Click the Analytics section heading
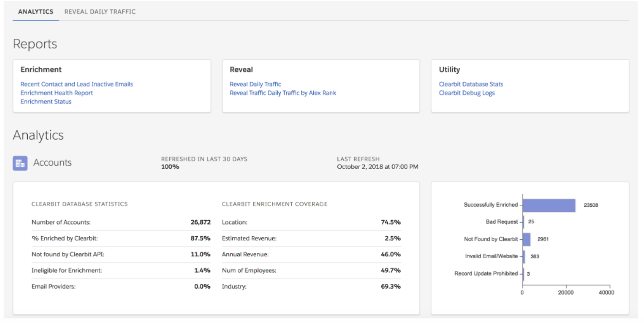This screenshot has width=644, height=322. [38, 135]
